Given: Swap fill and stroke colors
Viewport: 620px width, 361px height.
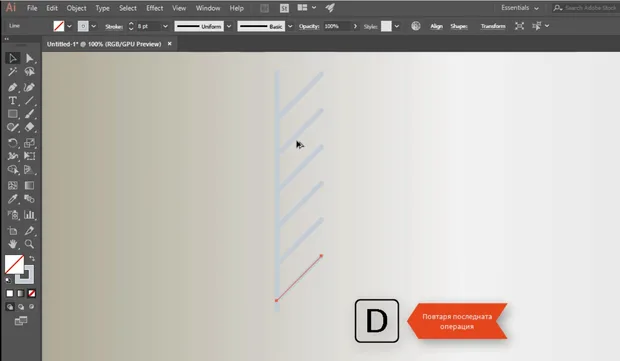Looking at the screenshot, I should [32, 259].
